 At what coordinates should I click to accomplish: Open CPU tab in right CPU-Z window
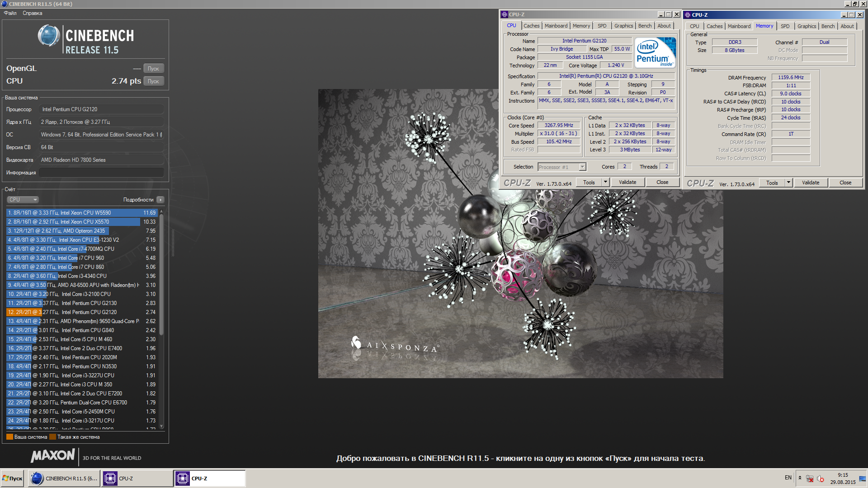(x=694, y=26)
